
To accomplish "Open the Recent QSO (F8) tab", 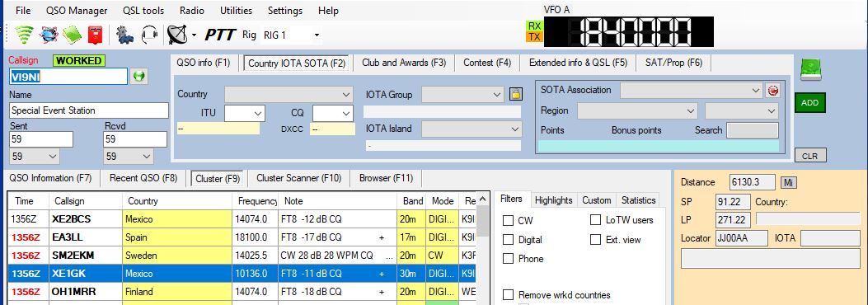I will tap(143, 178).
